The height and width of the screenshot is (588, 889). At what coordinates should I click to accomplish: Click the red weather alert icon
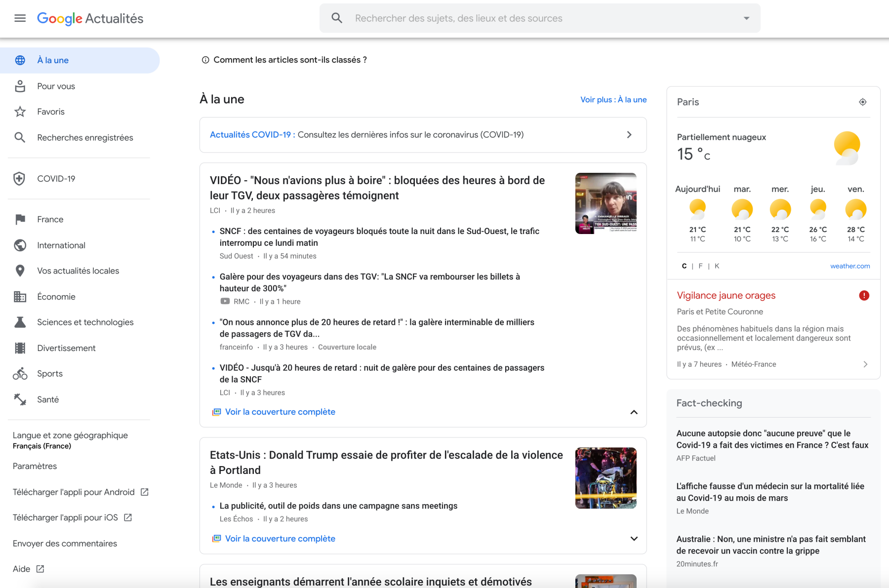coord(864,295)
